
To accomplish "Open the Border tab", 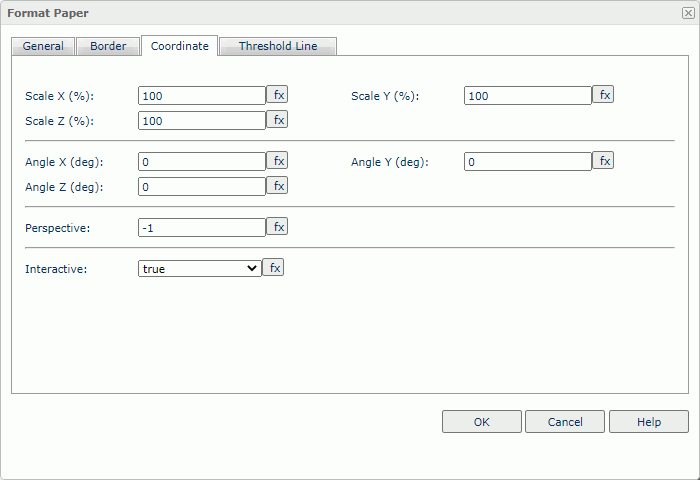I will (108, 46).
